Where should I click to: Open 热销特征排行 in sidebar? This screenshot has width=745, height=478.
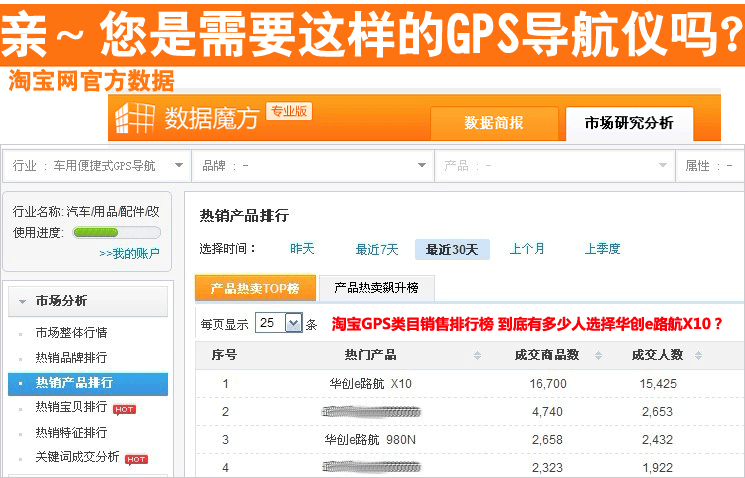[71, 432]
